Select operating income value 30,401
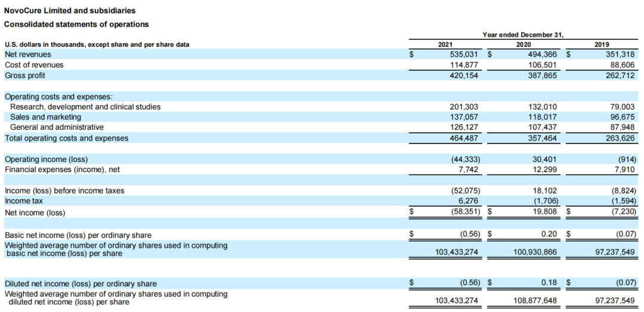Screen dimensions: 644x312 pyautogui.click(x=544, y=159)
